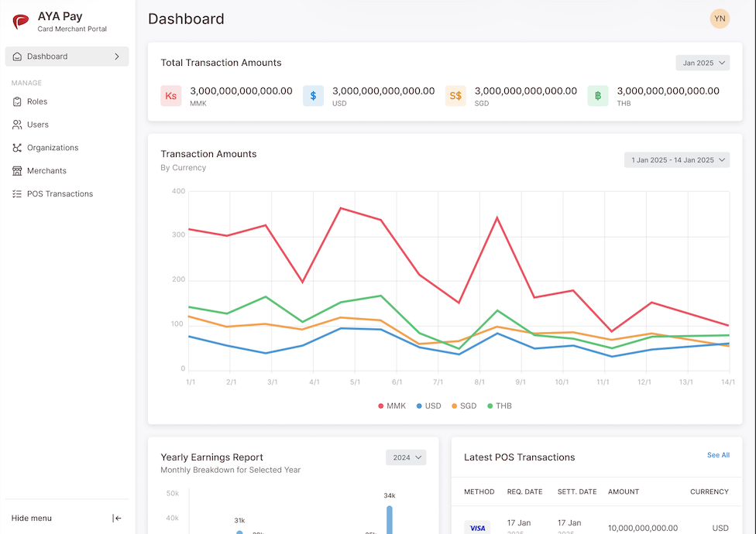Open the 1 Jan–14 Jan date range dropdown
This screenshot has height=534, width=756.
point(677,160)
